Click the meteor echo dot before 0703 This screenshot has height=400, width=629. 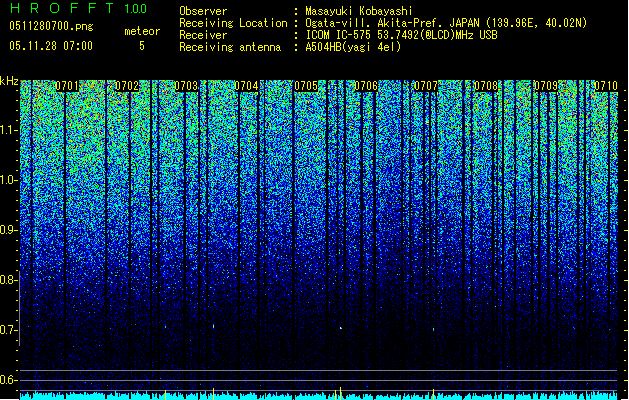click(x=165, y=327)
